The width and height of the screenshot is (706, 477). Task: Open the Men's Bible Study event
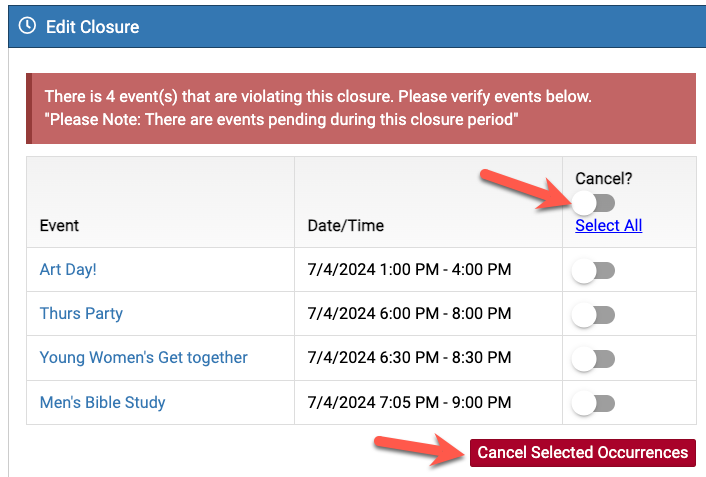click(x=102, y=403)
